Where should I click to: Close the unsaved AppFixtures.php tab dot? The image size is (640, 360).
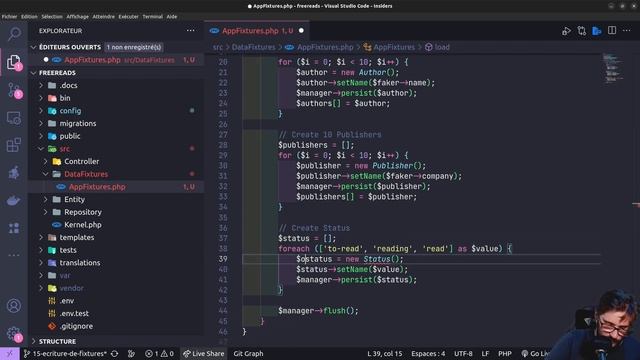coord(301,31)
